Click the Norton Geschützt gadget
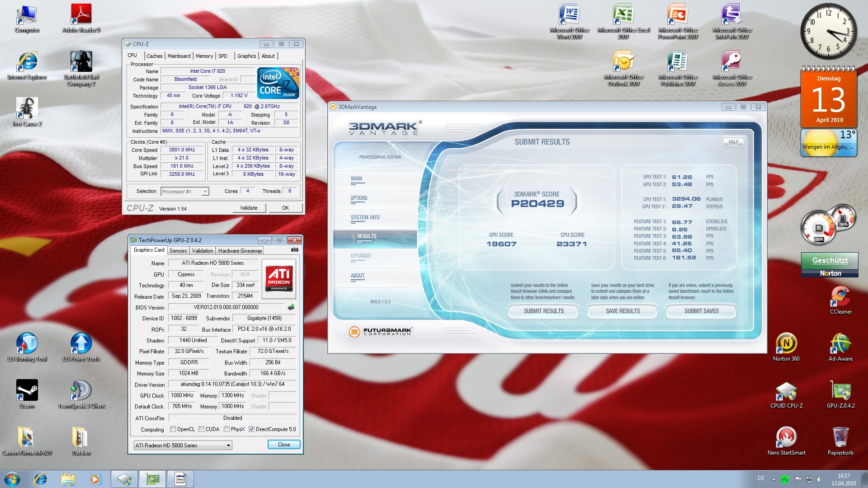The width and height of the screenshot is (868, 488). pyautogui.click(x=830, y=265)
